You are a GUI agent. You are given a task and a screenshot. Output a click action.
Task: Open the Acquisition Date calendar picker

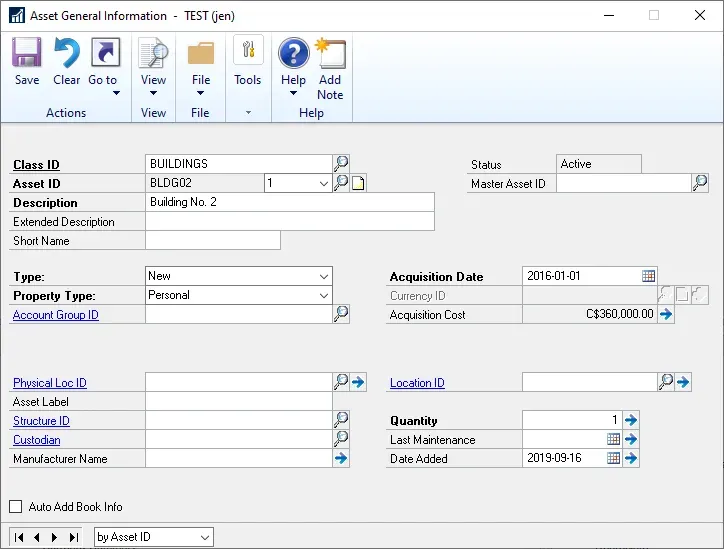coord(648,277)
